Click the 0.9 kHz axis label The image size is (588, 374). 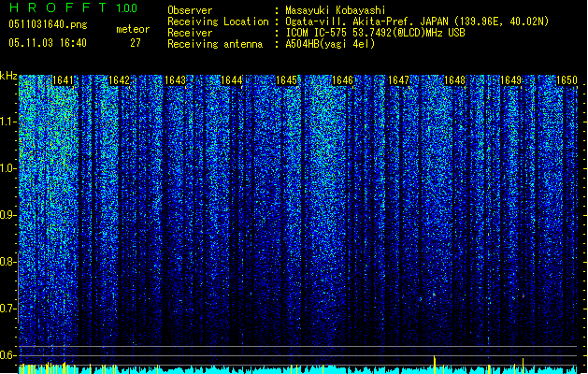tap(8, 215)
